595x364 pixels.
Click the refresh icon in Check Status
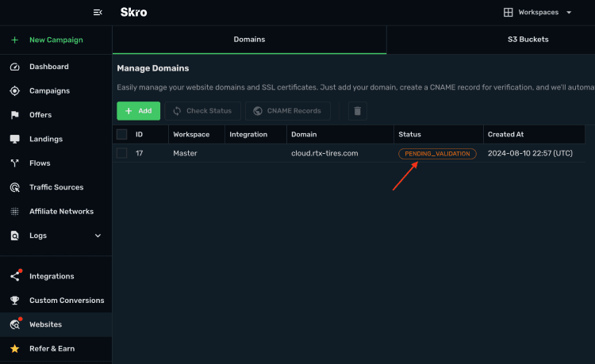coord(177,111)
